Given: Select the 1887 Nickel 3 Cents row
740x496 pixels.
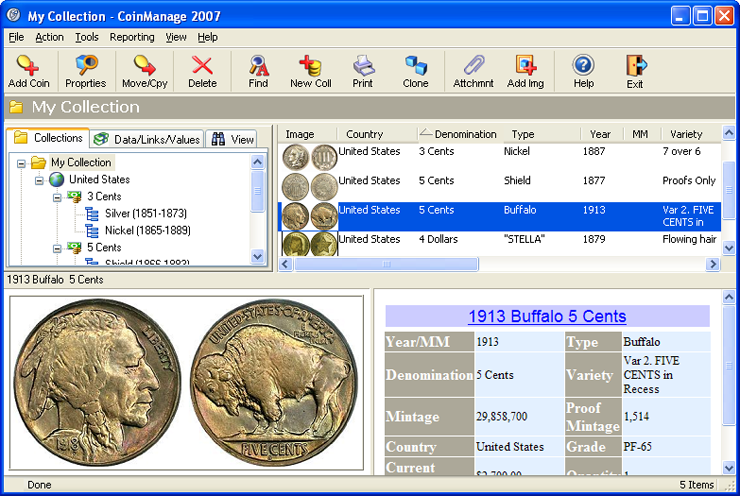Looking at the screenshot, I should pos(500,157).
